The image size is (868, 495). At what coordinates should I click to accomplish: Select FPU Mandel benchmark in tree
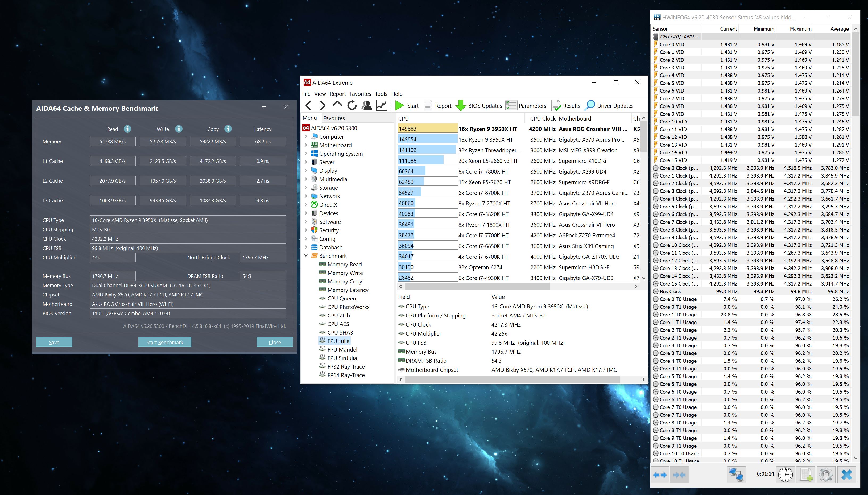point(342,349)
